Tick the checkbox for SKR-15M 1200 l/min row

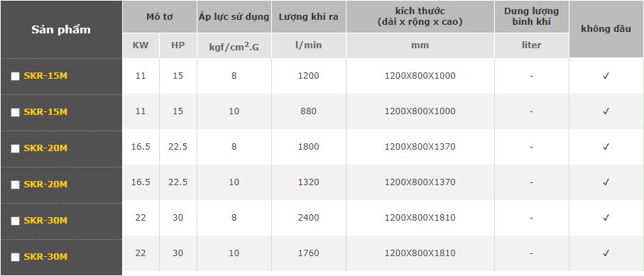point(15,77)
